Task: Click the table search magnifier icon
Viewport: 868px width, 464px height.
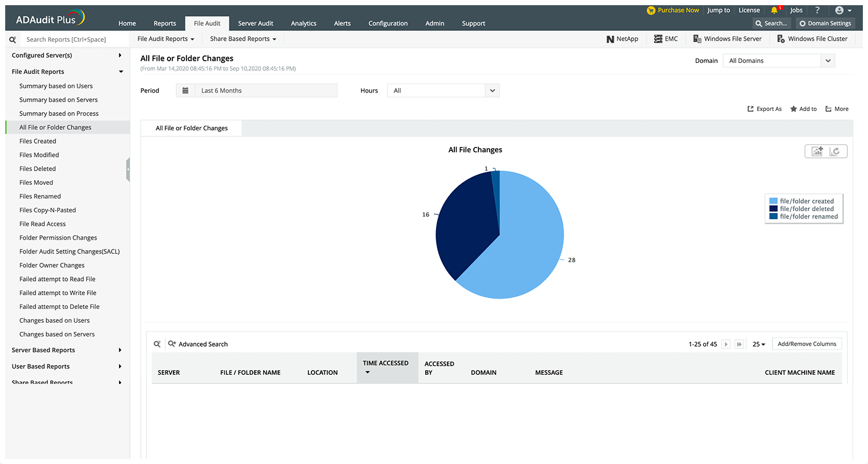Action: click(x=157, y=344)
